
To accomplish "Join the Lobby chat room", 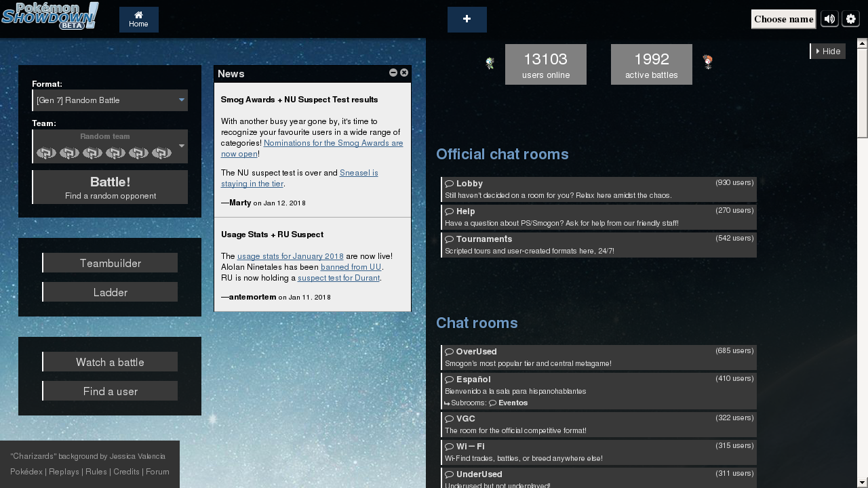I will 599,189.
